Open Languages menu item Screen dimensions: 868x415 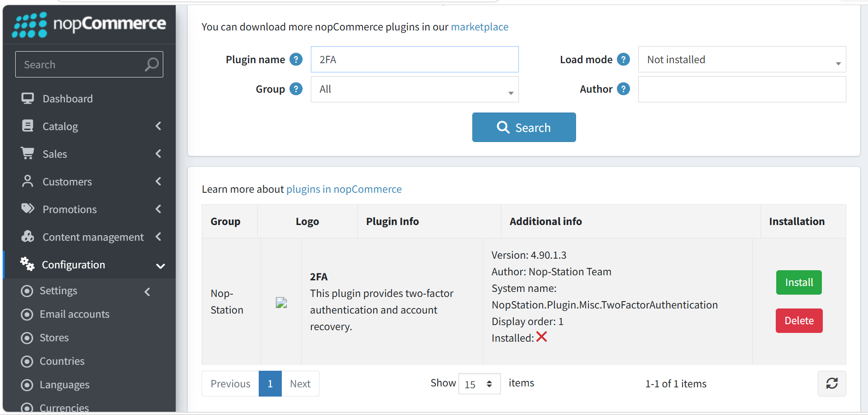[x=65, y=385]
